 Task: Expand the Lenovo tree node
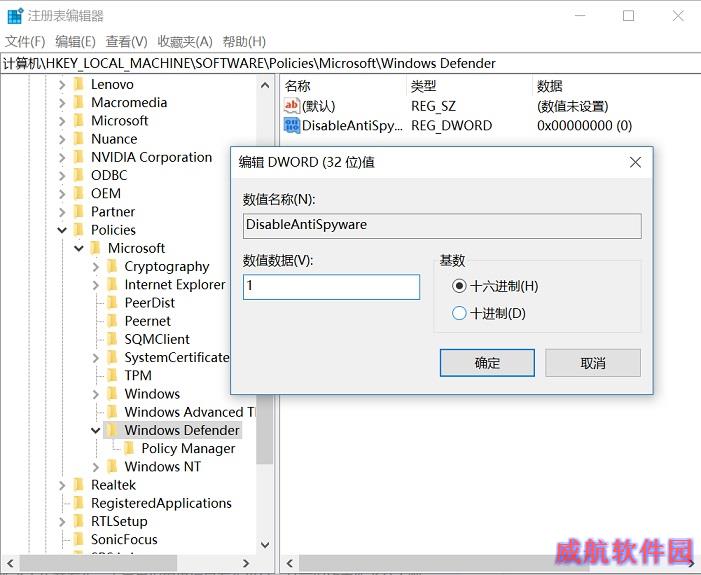(x=62, y=85)
